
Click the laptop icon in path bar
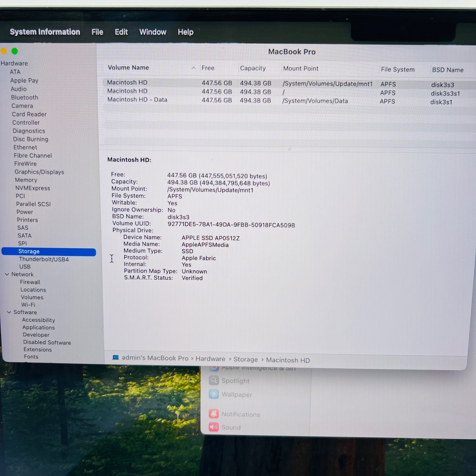click(116, 358)
